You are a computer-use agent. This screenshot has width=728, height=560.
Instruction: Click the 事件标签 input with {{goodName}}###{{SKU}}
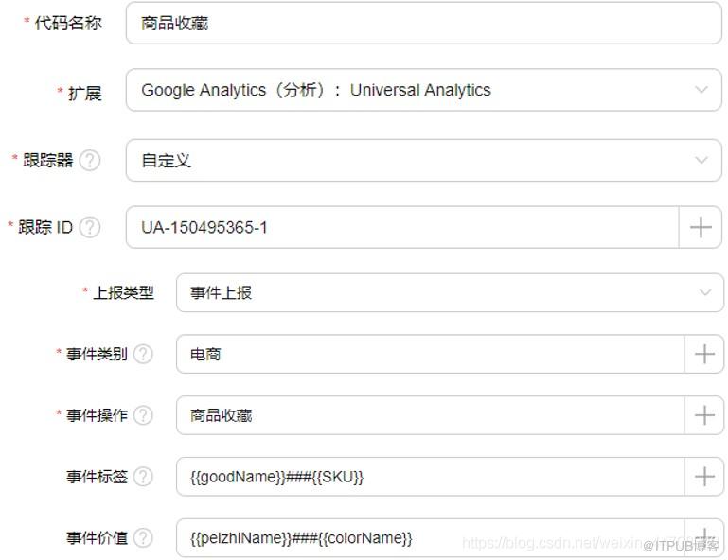(x=431, y=477)
